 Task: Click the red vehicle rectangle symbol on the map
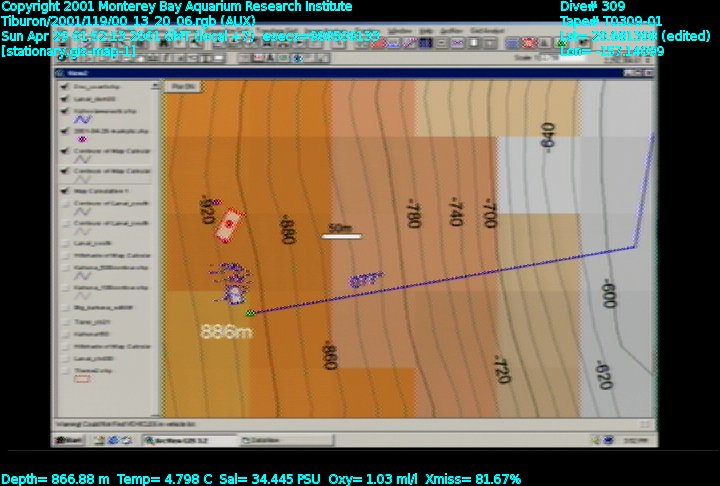pos(230,225)
